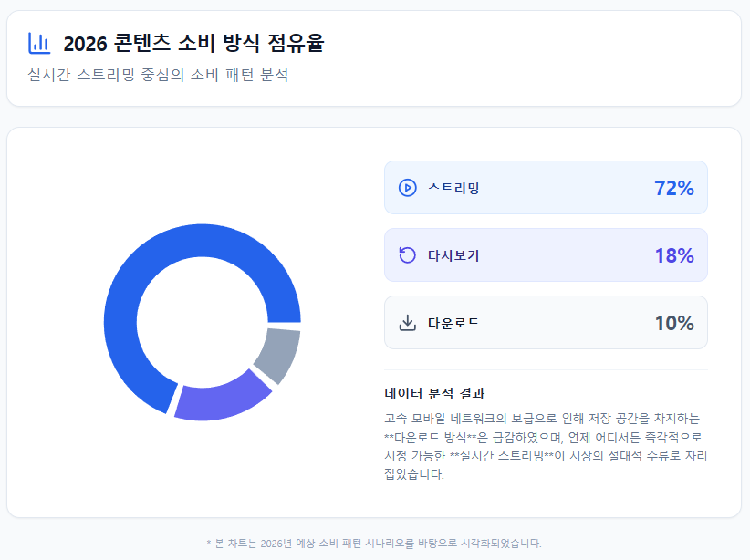Select the download icon next to 다운로드
Viewport: 750px width, 560px height.
pos(407,323)
